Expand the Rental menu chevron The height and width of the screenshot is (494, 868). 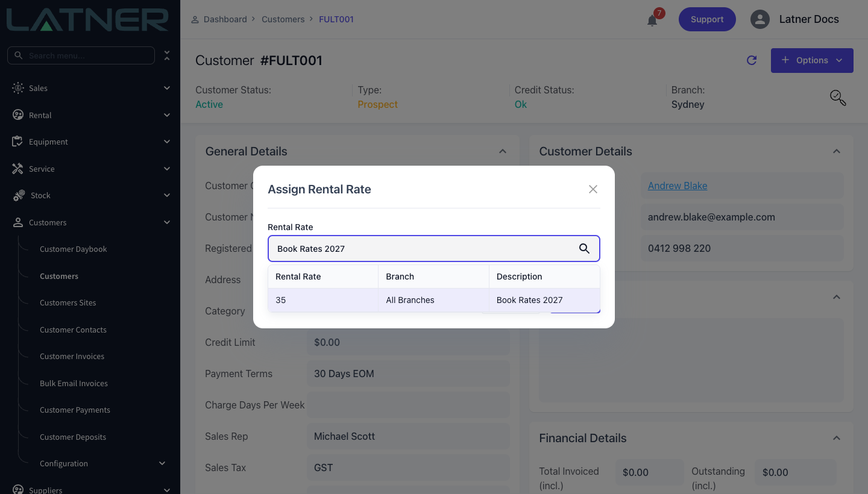click(x=167, y=115)
